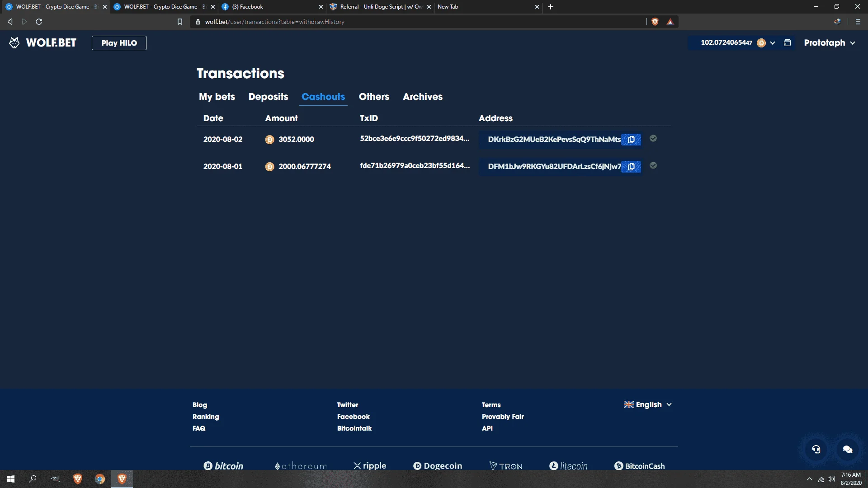This screenshot has height=488, width=868.
Task: Click TxID 52bce3e6e9ccc9f50272ed9834...
Action: click(415, 139)
